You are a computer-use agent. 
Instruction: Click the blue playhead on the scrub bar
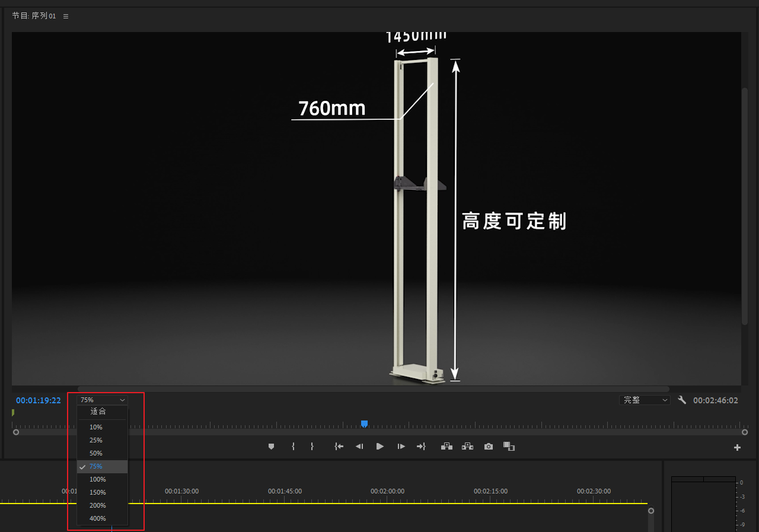pos(364,423)
